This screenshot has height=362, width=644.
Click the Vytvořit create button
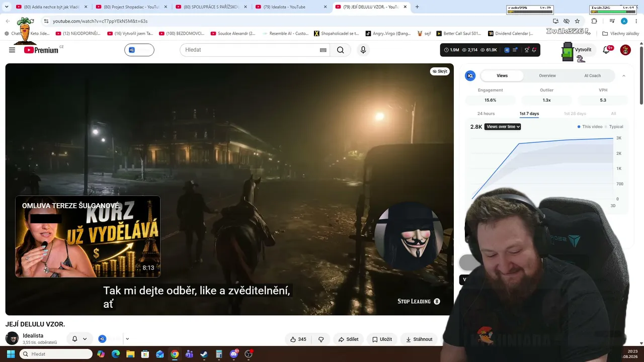(584, 50)
